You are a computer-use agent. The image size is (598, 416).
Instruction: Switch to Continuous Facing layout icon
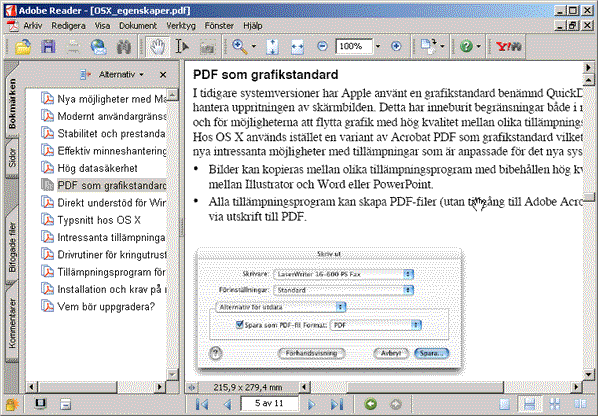tap(555, 404)
